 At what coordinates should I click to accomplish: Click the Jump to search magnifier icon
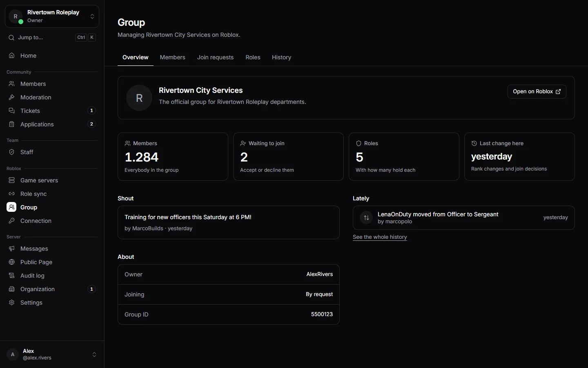tap(11, 37)
